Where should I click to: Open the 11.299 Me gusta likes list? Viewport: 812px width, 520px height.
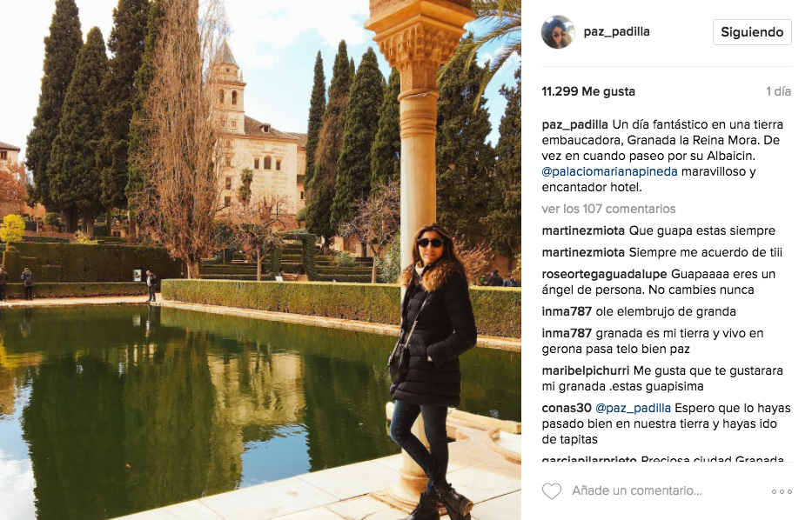588,91
